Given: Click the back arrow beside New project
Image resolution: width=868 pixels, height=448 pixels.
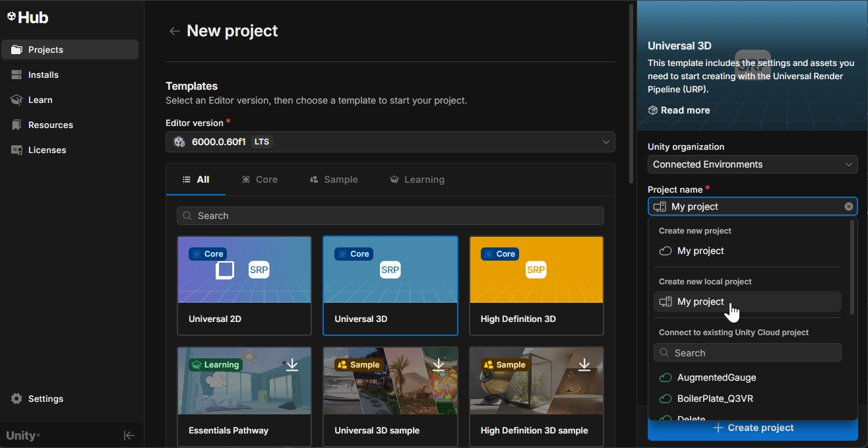Looking at the screenshot, I should coord(174,31).
